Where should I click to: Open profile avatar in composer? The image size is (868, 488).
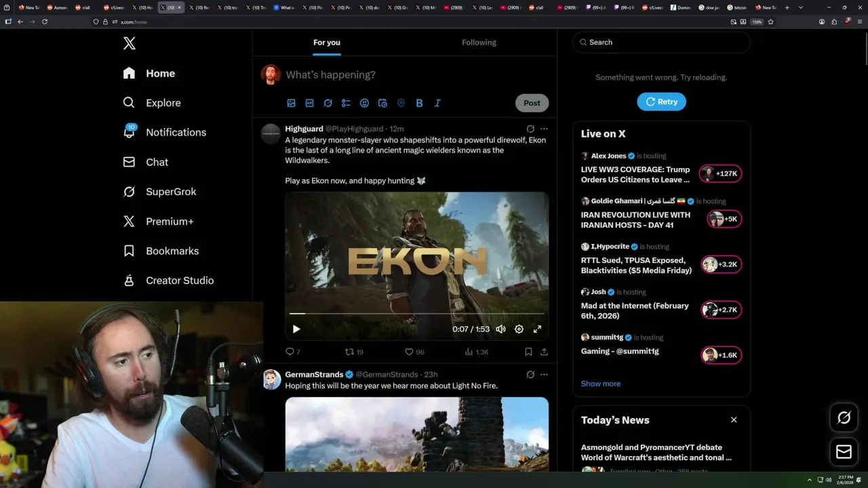pyautogui.click(x=271, y=75)
